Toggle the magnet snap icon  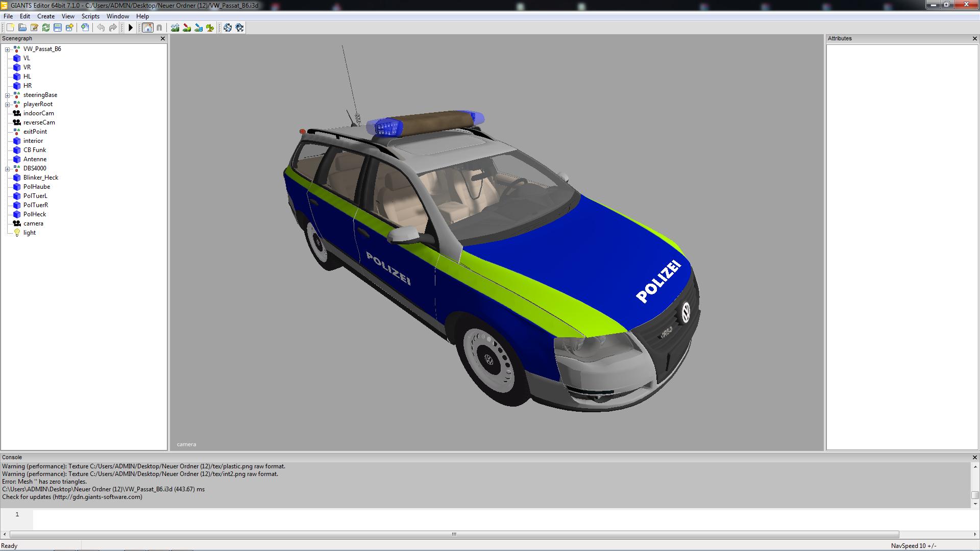(x=159, y=28)
